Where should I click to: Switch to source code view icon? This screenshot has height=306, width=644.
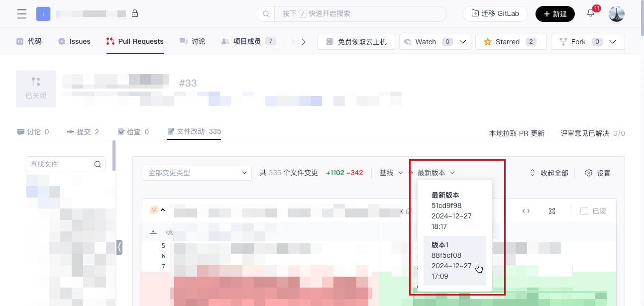[526, 211]
